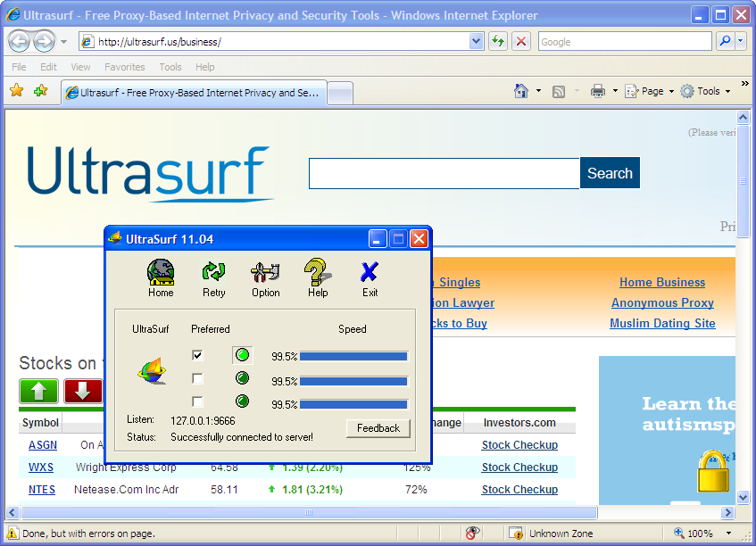The image size is (756, 546).
Task: Uncheck the first Preferred server checkbox
Action: pos(197,355)
